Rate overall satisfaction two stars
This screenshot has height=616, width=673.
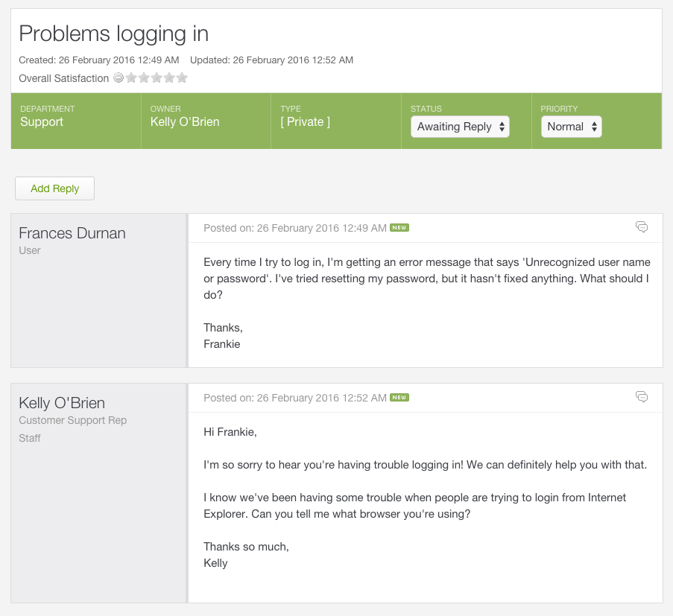pos(144,77)
